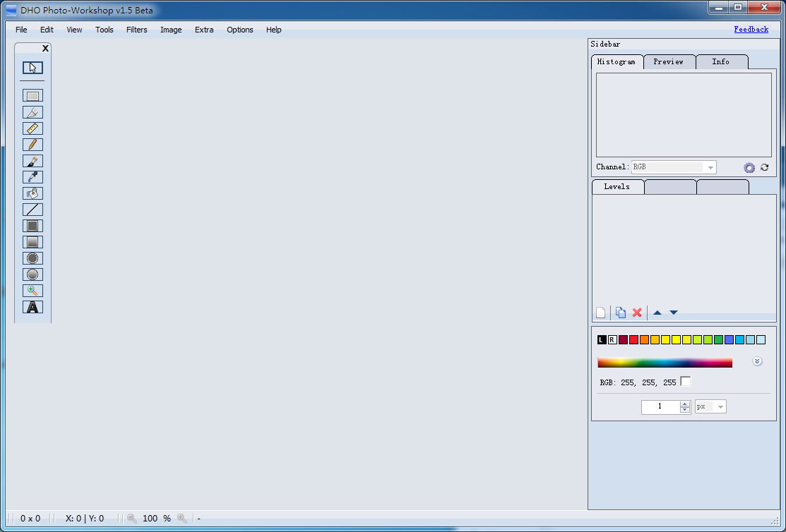This screenshot has width=786, height=532.
Task: Open the View menu
Action: pyautogui.click(x=74, y=30)
